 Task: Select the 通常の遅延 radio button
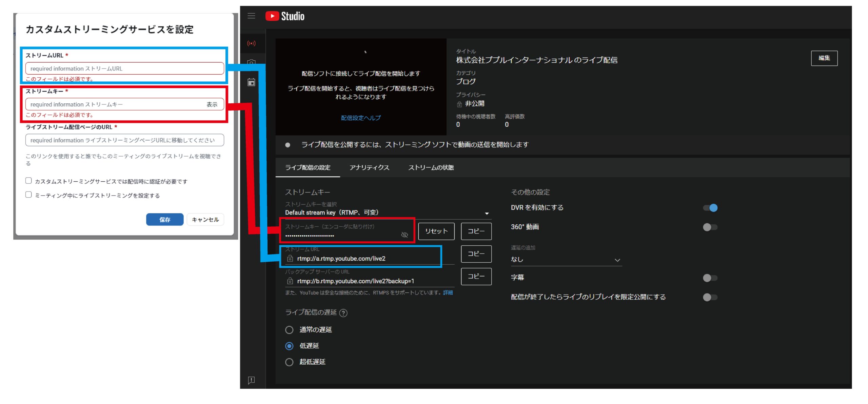tap(289, 330)
